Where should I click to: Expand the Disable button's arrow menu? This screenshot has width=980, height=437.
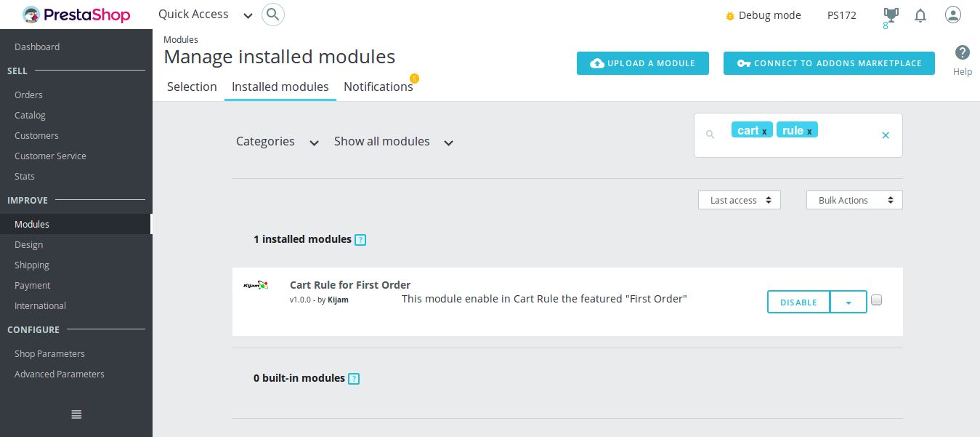849,302
